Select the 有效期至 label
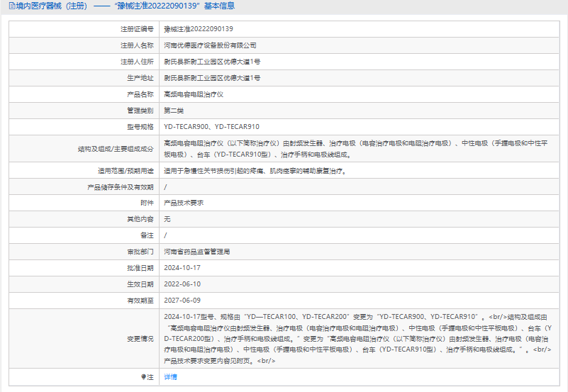Viewport: 568px width, 392px height. [x=140, y=301]
